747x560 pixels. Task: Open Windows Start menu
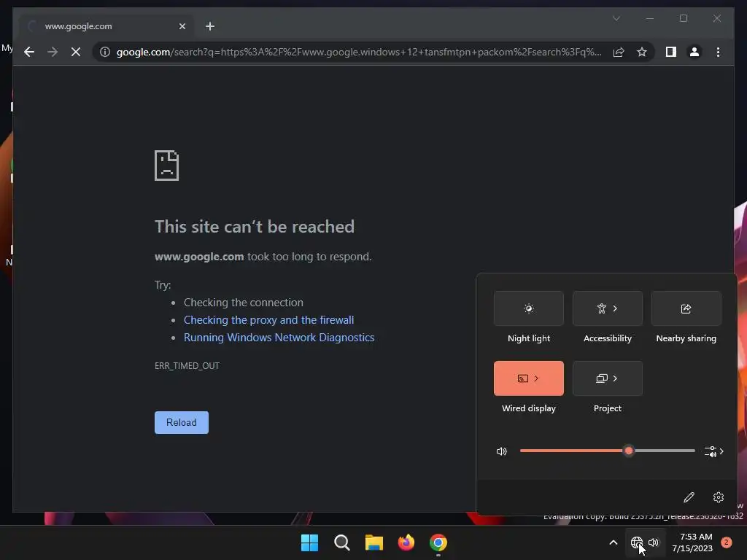coord(309,542)
